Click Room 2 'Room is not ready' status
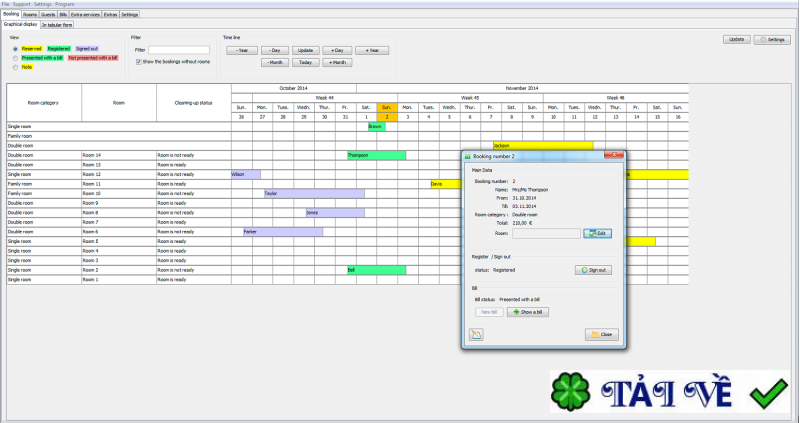The width and height of the screenshot is (800, 423). (x=194, y=270)
